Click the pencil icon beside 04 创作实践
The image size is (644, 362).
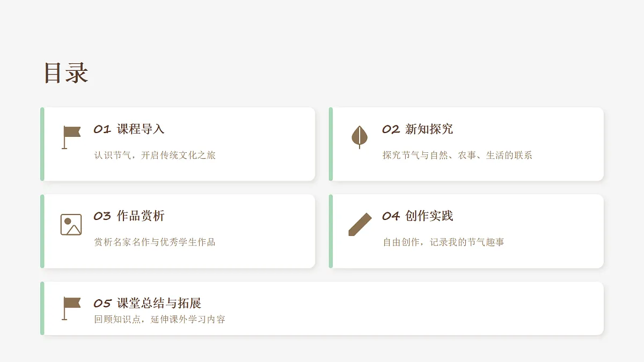pyautogui.click(x=360, y=224)
